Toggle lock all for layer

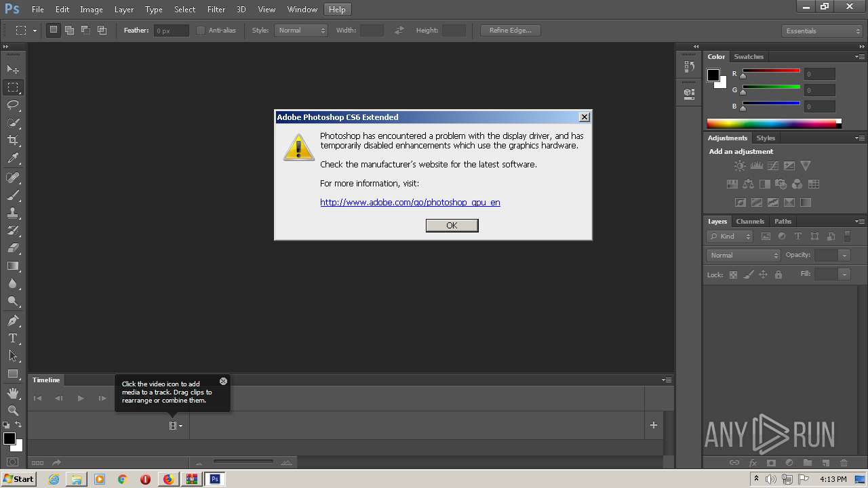pyautogui.click(x=778, y=274)
